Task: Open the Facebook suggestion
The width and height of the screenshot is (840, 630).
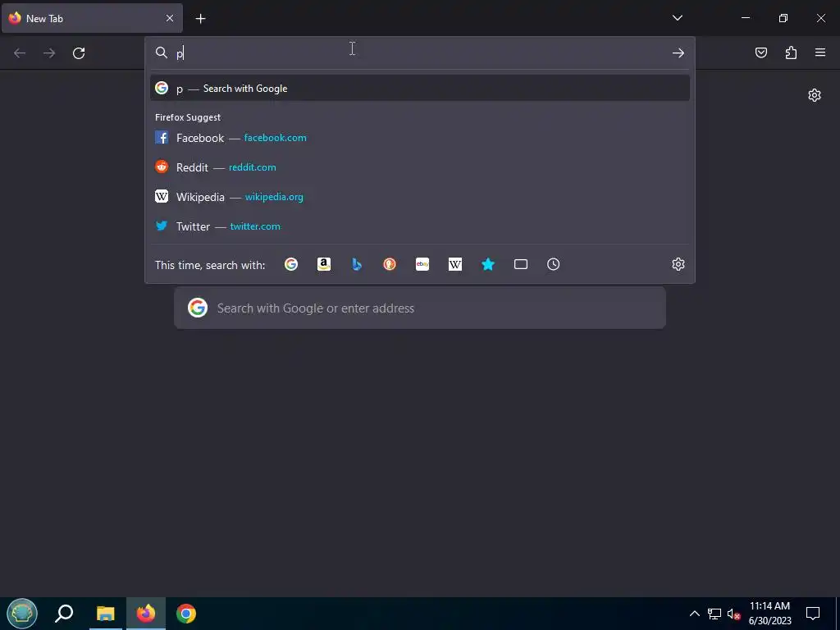Action: click(420, 138)
